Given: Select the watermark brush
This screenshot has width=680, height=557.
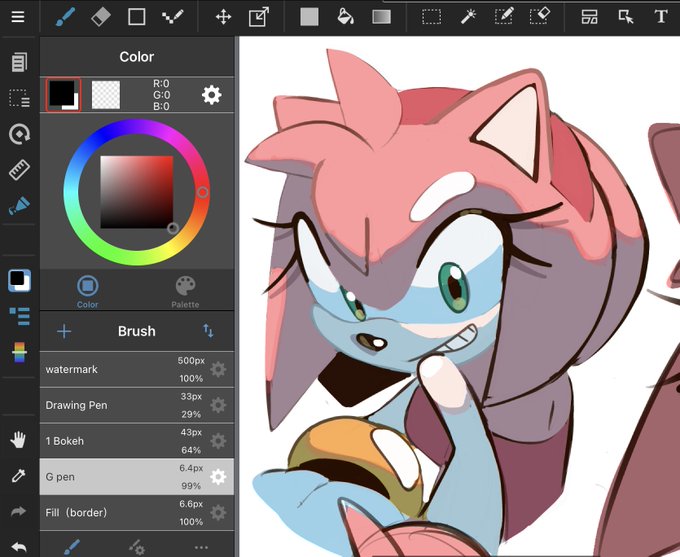Looking at the screenshot, I should pos(137,369).
